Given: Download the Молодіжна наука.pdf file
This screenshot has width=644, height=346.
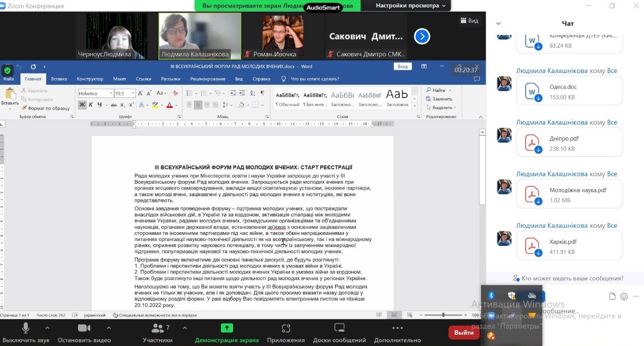Looking at the screenshot, I should pos(538,201).
